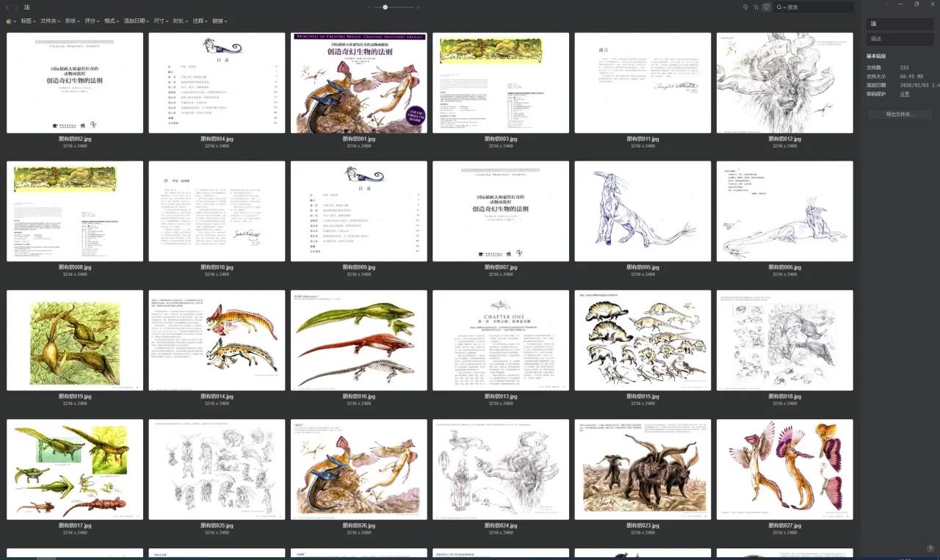Select thumbnail 朋有信008.jpg

click(75, 211)
